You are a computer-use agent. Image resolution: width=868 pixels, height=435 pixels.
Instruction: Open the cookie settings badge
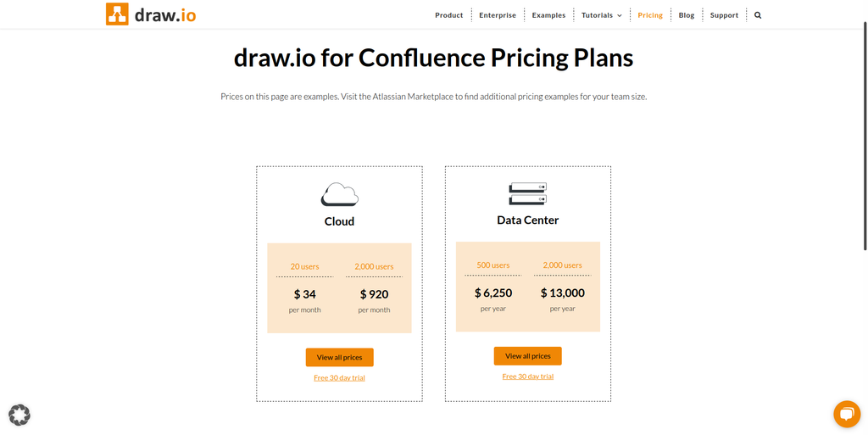coord(19,415)
